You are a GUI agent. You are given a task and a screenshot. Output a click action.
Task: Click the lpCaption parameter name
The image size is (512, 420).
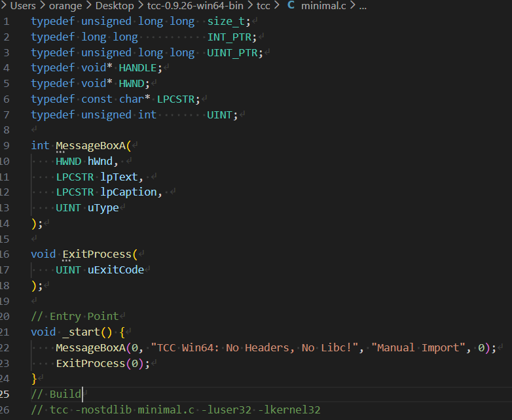coord(129,192)
